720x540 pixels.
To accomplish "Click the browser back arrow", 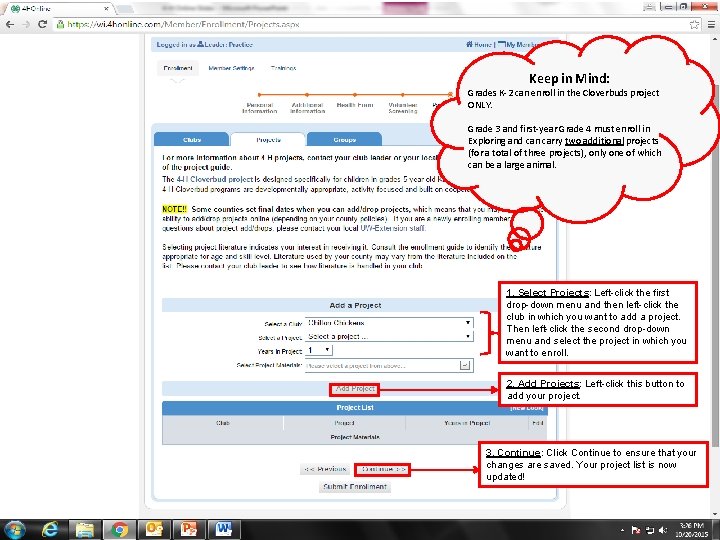I will [10, 24].
